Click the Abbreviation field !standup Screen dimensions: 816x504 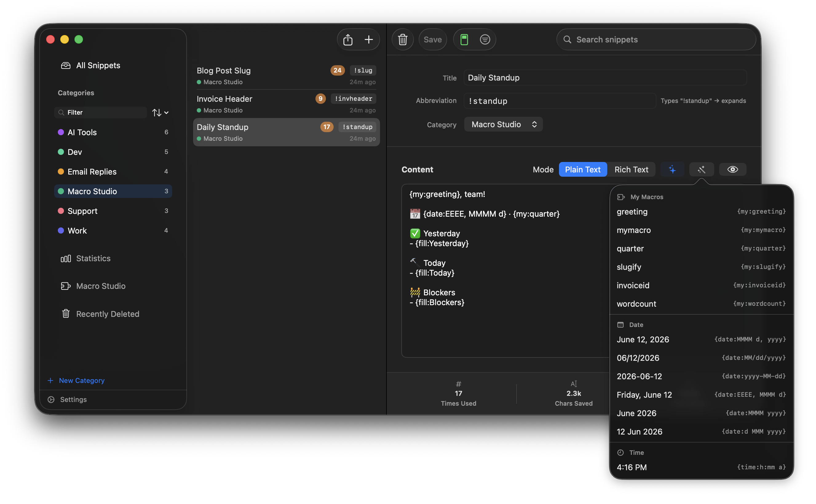[560, 101]
